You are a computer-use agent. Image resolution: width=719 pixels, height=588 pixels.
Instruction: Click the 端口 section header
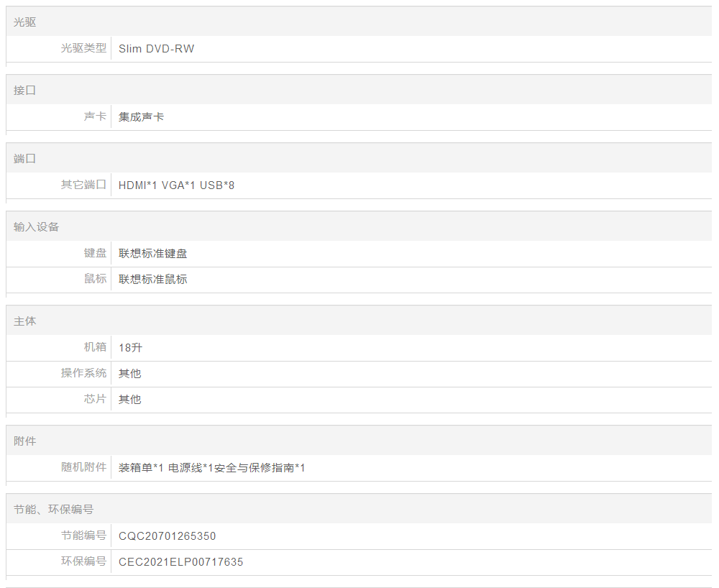[x=25, y=159]
